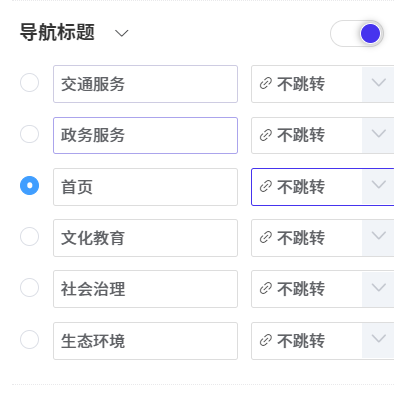
Task: Click link icon in 交通服务 row
Action: (266, 84)
